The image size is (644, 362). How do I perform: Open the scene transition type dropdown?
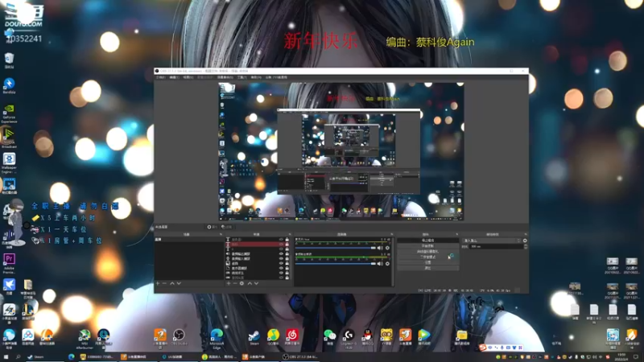click(x=492, y=241)
